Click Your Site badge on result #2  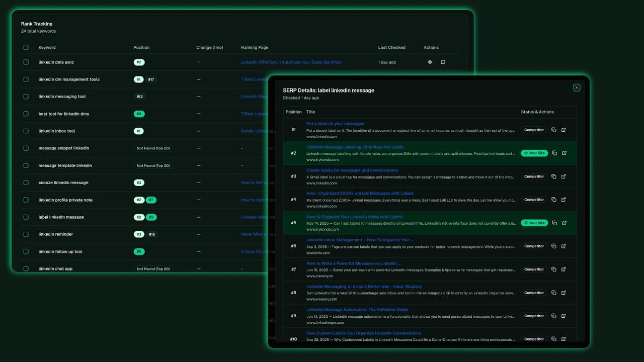534,153
